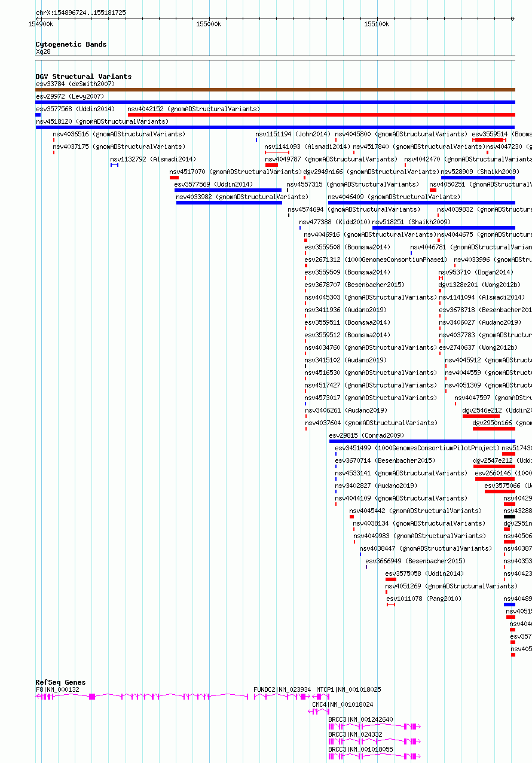532x763 pixels.
Task: Open esv3559508 (Boomsma2014) variant
Action: pyautogui.click(x=347, y=248)
